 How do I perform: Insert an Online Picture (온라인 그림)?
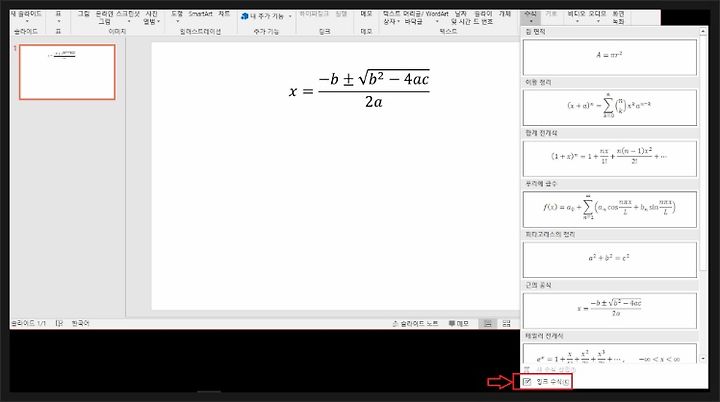click(x=105, y=17)
